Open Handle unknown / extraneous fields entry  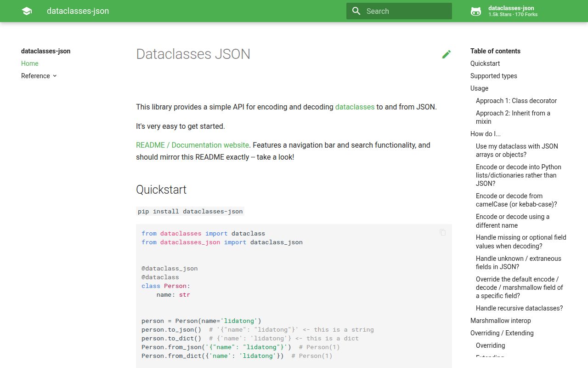pyautogui.click(x=519, y=263)
